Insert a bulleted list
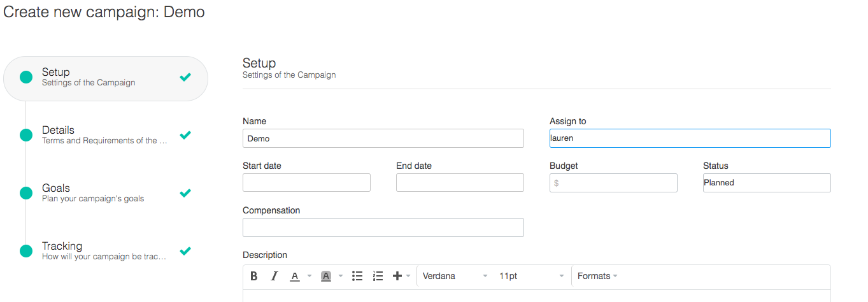The width and height of the screenshot is (868, 302). click(x=357, y=276)
